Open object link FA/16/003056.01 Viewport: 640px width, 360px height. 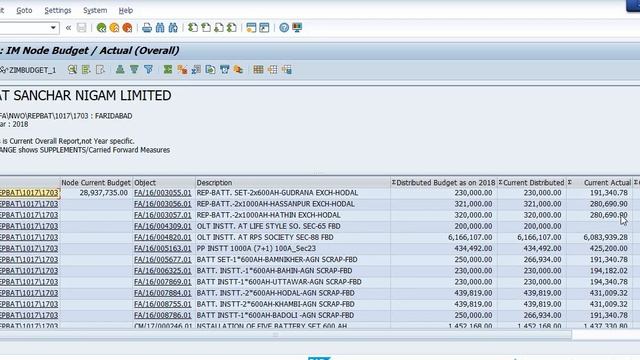tap(162, 204)
